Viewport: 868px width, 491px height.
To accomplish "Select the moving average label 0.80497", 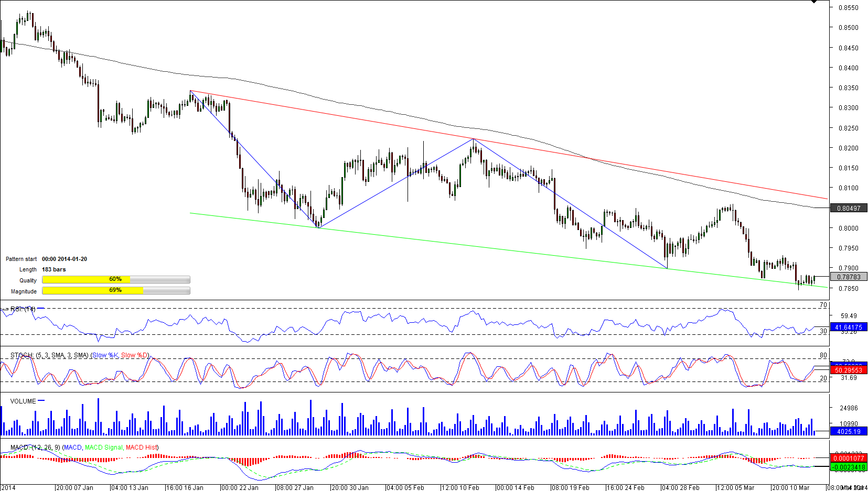I will point(848,209).
